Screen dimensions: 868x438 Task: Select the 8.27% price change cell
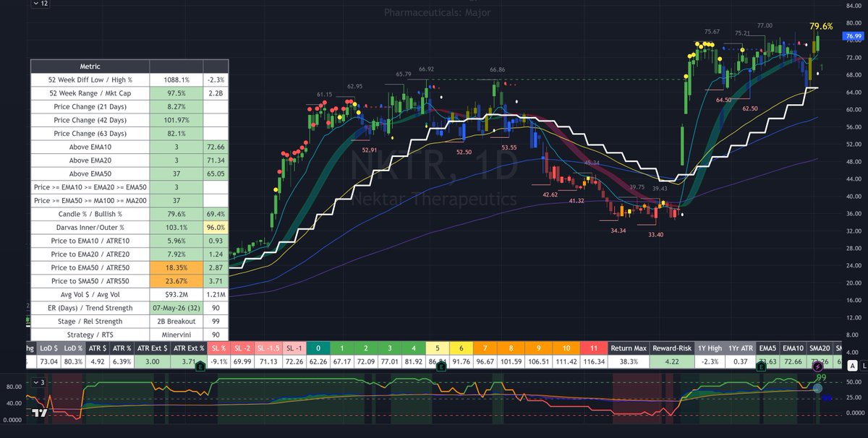point(176,106)
